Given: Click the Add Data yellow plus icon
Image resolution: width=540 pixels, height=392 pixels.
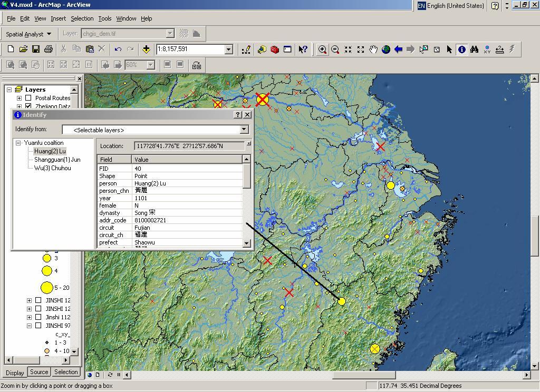Looking at the screenshot, I should [146, 49].
